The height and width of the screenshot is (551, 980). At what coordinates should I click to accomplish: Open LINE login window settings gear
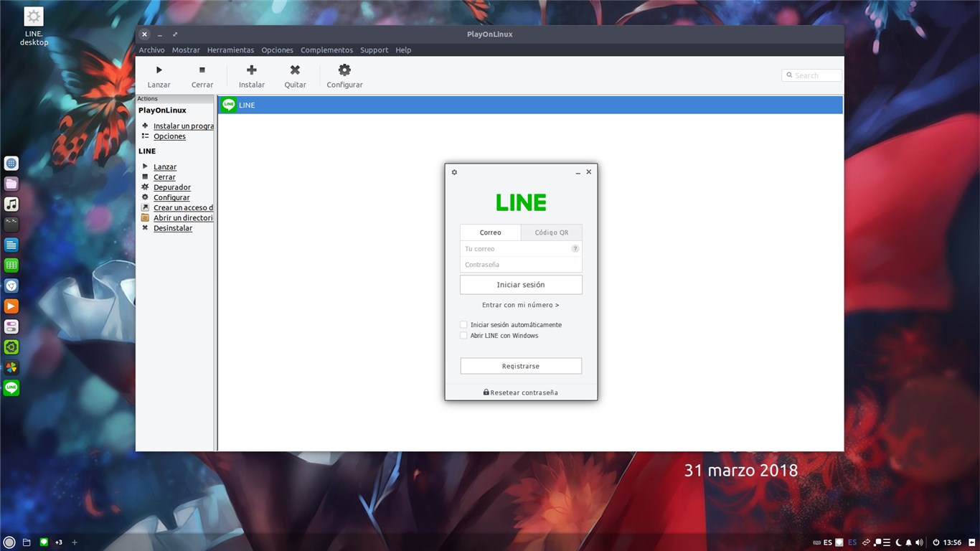point(454,172)
